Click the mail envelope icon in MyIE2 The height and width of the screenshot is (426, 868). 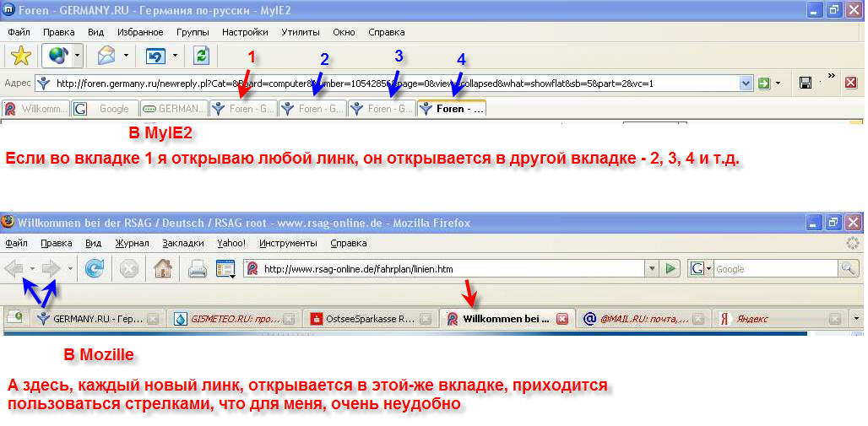point(106,56)
